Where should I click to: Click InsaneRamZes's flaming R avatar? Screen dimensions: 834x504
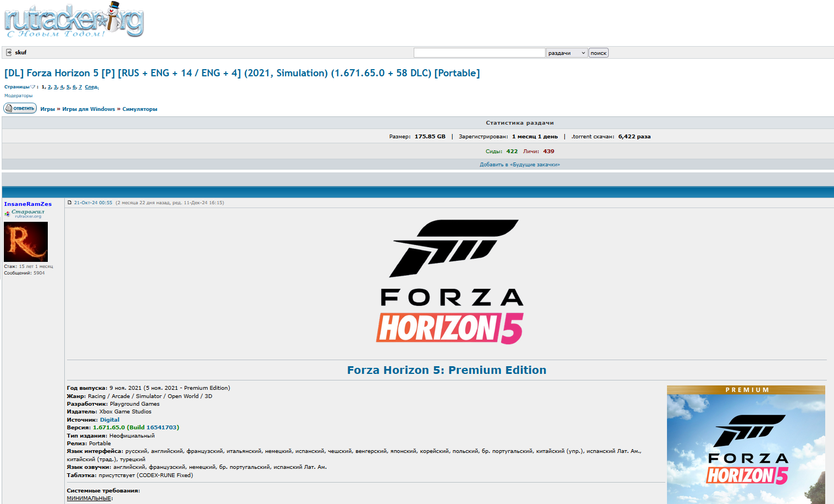[26, 242]
